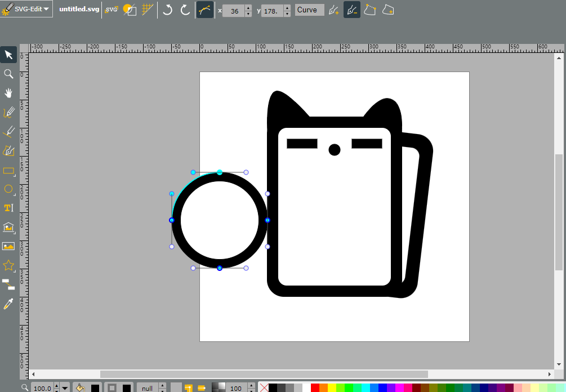This screenshot has width=566, height=392.
Task: Toggle the grid display
Action: [x=148, y=10]
